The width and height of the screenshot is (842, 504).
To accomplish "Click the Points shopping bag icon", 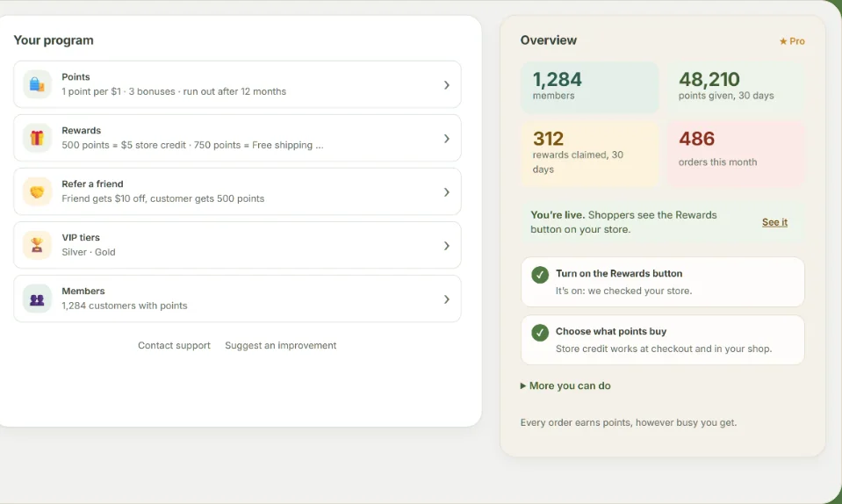I will pos(37,84).
